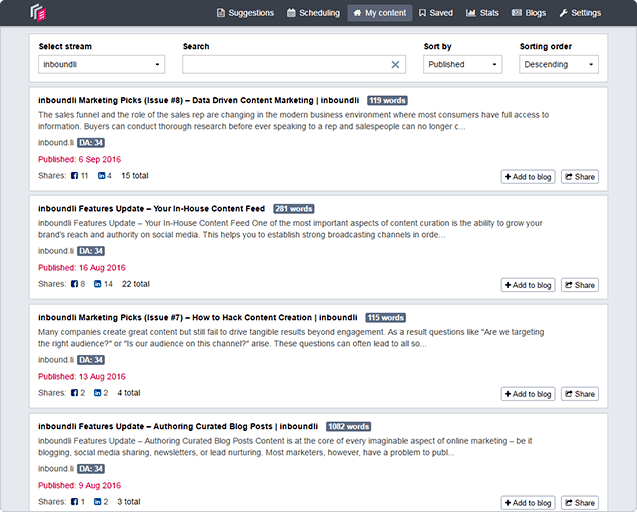Click the 3 total shares count

(129, 502)
